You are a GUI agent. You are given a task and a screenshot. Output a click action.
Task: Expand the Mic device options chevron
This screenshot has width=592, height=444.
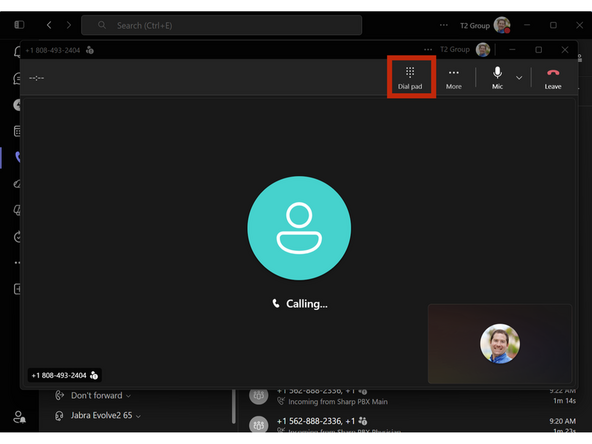coord(519,78)
